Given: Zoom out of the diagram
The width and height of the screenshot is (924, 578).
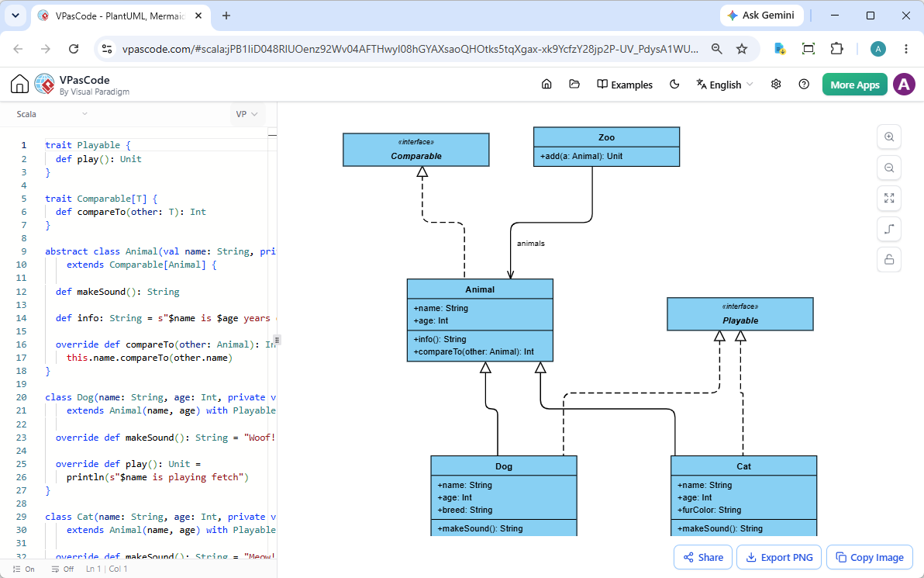Looking at the screenshot, I should point(889,168).
